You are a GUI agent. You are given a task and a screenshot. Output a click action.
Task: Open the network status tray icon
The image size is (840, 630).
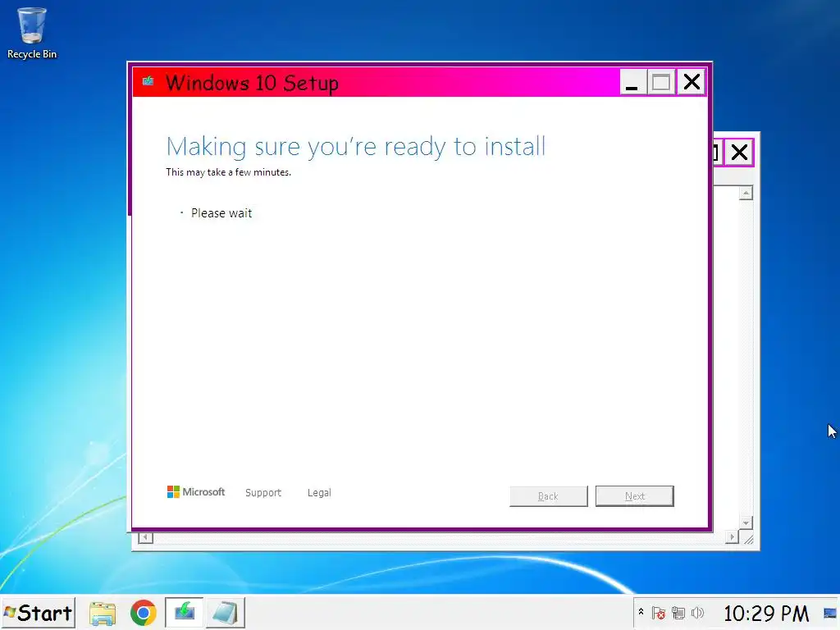click(678, 613)
